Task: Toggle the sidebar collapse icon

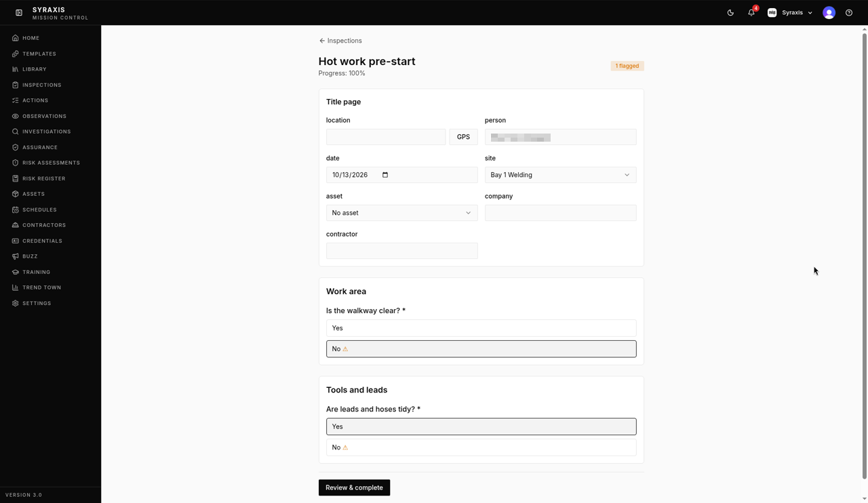Action: click(x=19, y=13)
